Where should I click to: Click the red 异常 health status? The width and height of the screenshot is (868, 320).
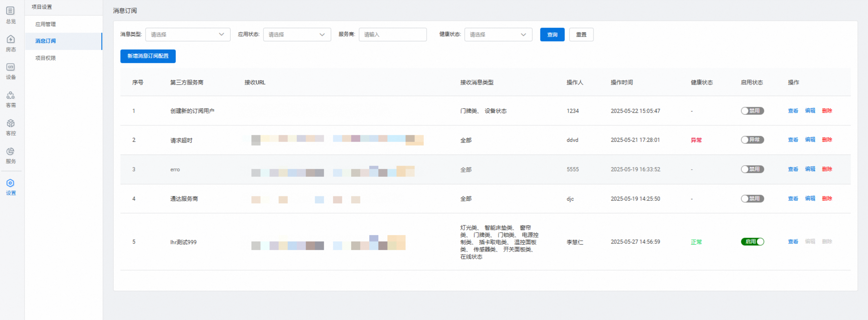point(696,140)
